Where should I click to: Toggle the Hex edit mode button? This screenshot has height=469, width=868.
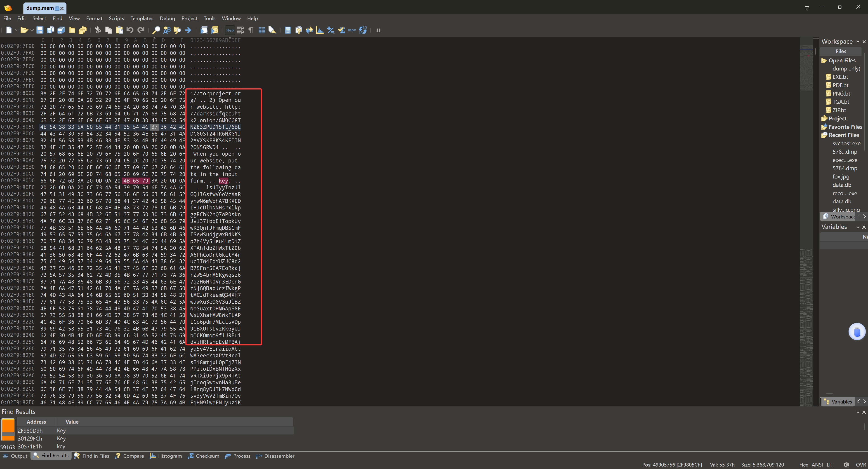[230, 30]
